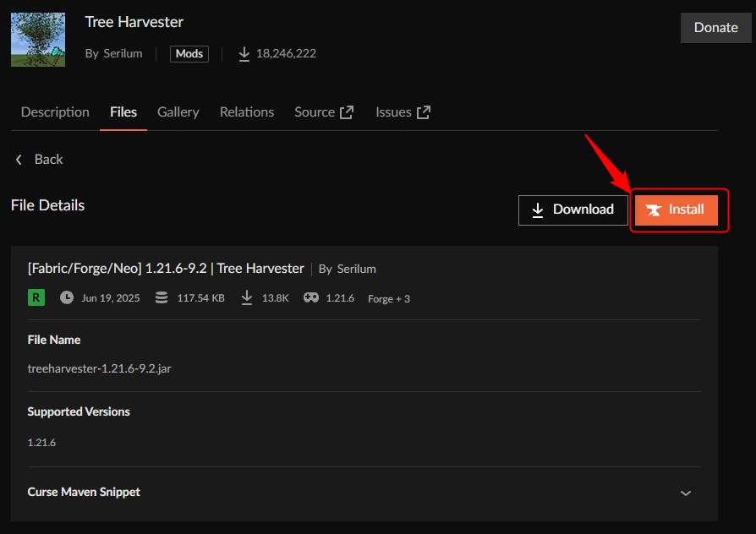
Task: Click the Mods category tag
Action: (189, 53)
